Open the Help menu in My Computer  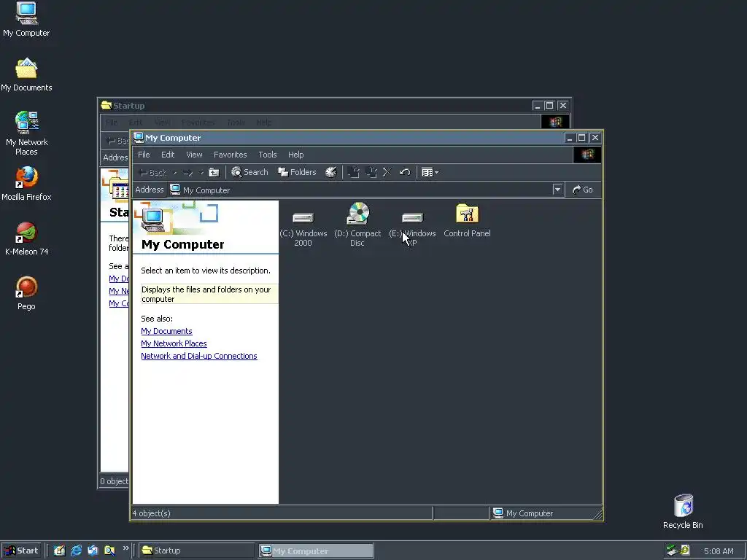click(296, 155)
